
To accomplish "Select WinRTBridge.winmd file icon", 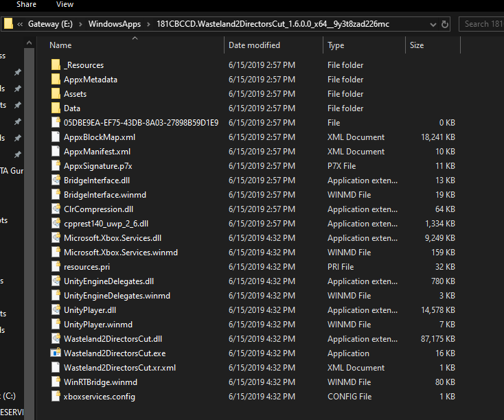I will (56, 382).
